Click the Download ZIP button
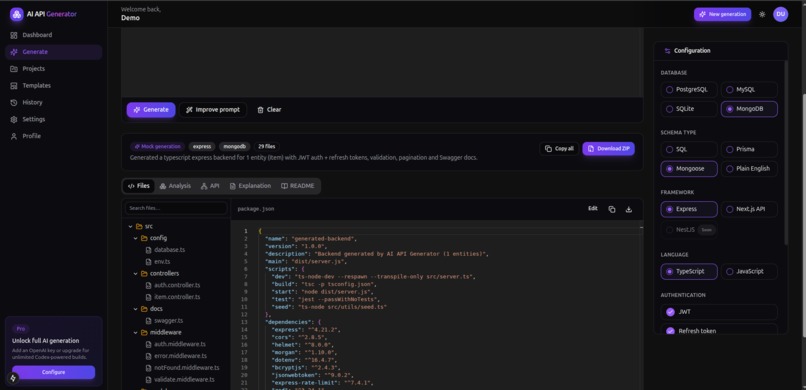 [609, 148]
